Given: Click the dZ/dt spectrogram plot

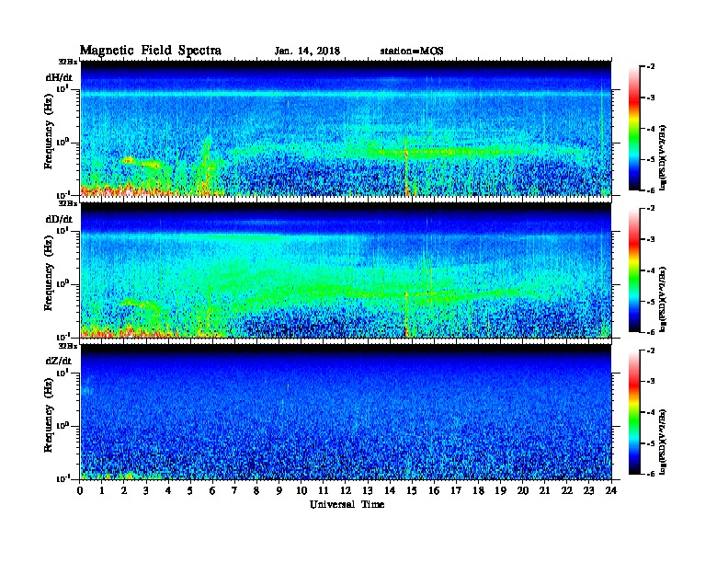Looking at the screenshot, I should coord(346,412).
